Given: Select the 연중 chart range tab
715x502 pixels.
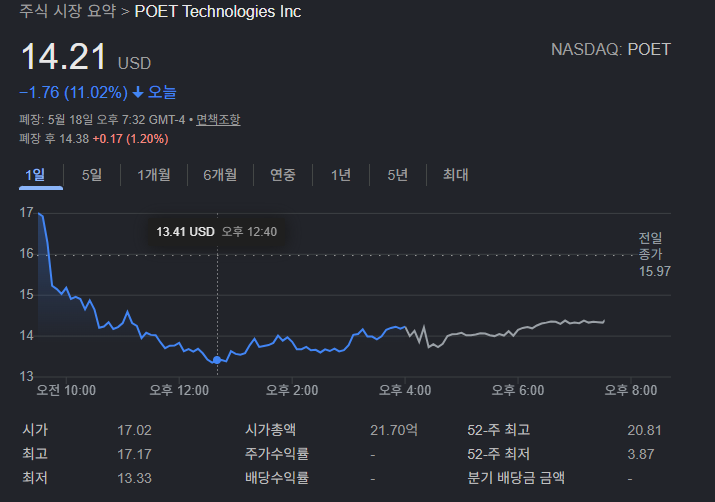Looking at the screenshot, I should [x=283, y=175].
